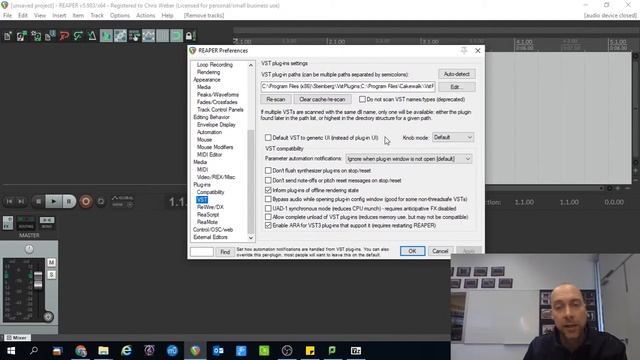640x360 pixels.
Task: Open the master track FX button
Action: [8, 223]
